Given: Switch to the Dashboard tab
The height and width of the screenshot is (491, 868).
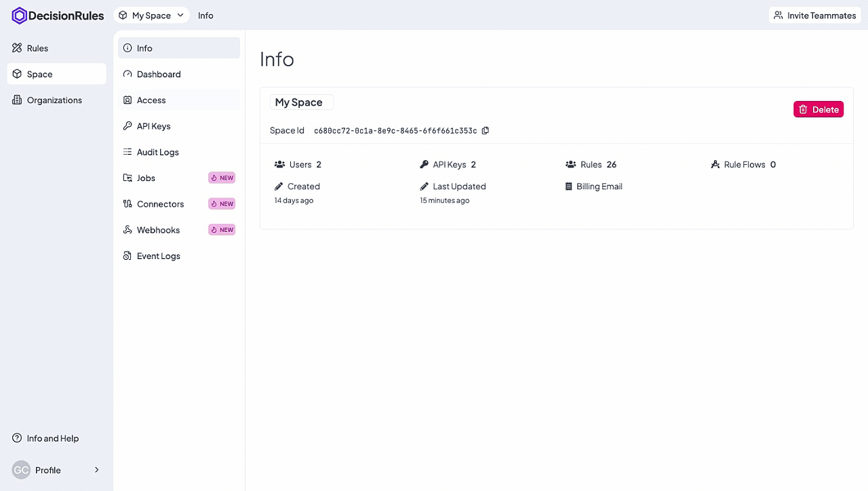Looking at the screenshot, I should [x=159, y=75].
